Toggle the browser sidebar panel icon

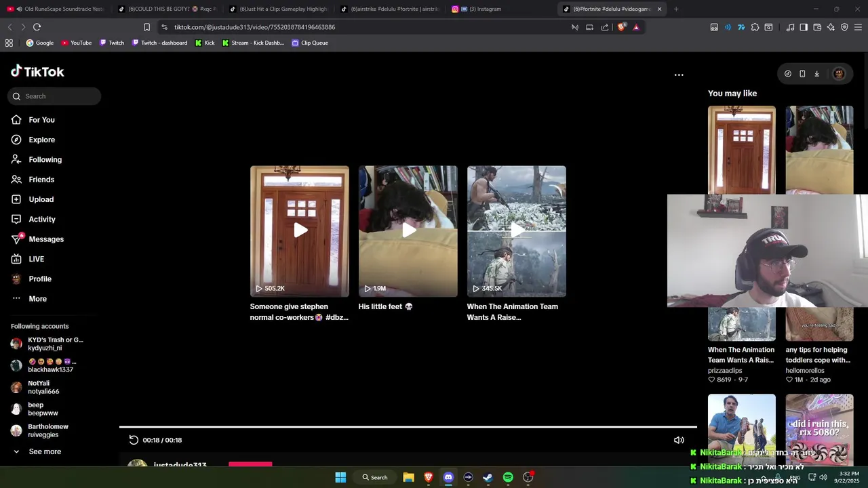804,27
